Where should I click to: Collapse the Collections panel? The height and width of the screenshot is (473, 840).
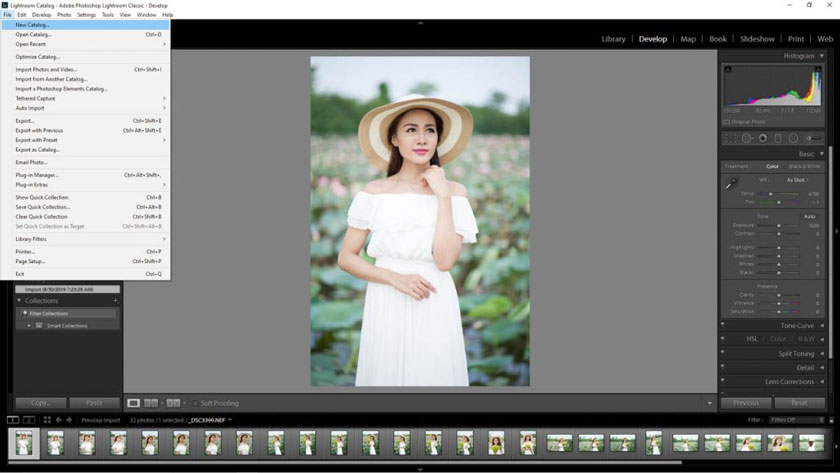[x=19, y=301]
